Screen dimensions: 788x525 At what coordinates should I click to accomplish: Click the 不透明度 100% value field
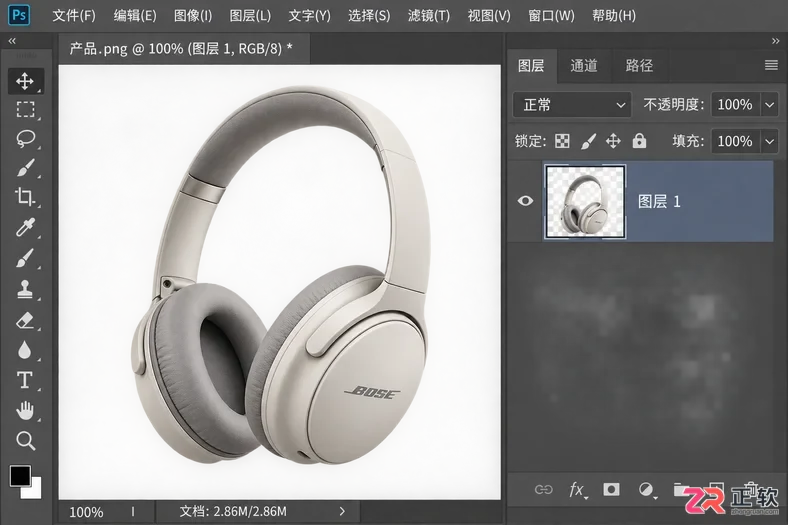[x=735, y=104]
